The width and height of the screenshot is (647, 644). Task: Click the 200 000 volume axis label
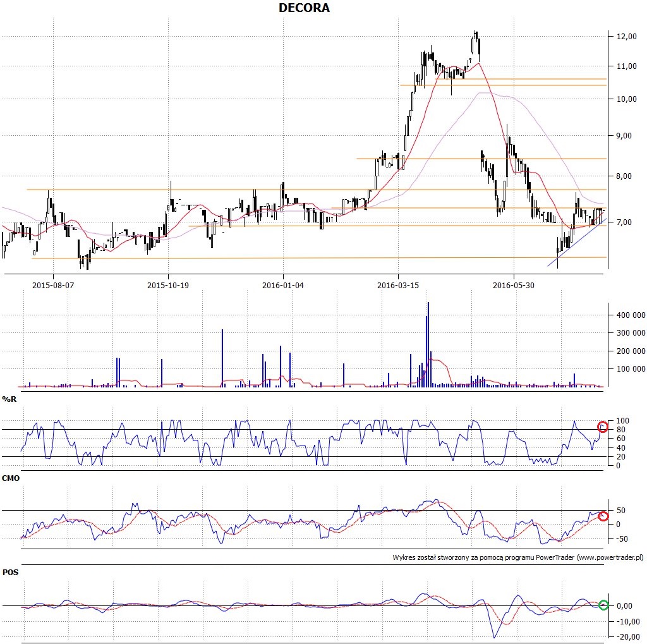[631, 351]
